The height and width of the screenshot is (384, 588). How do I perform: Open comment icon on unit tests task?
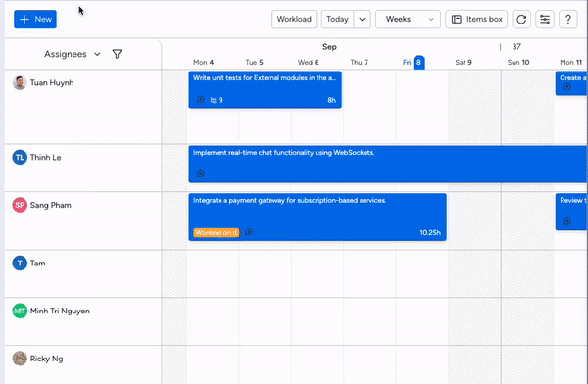(200, 100)
